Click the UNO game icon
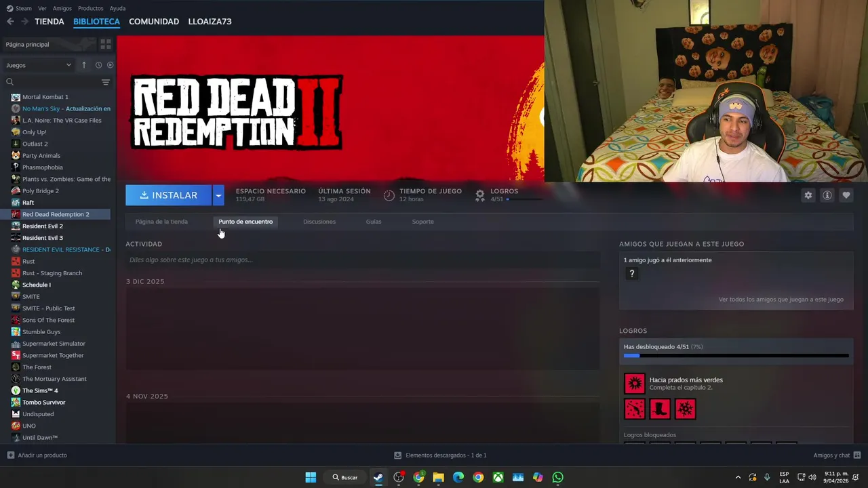 tap(16, 426)
